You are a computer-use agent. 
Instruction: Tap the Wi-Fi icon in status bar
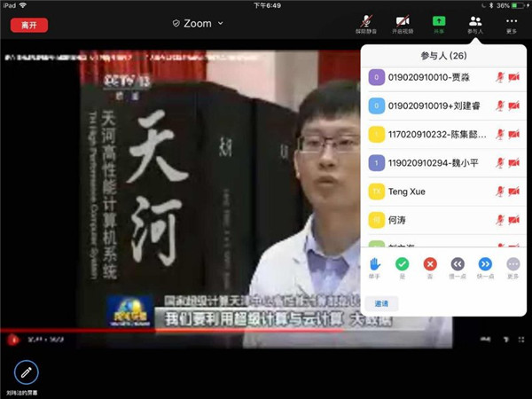(x=23, y=5)
